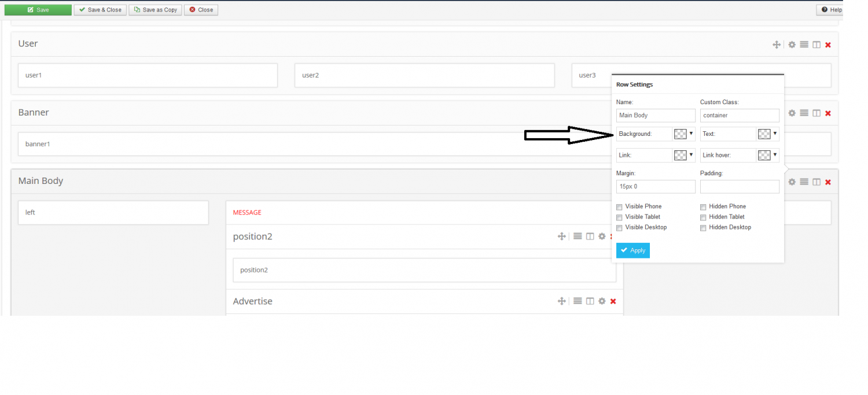The width and height of the screenshot is (868, 395).
Task: Delete the Advertise row
Action: click(x=613, y=301)
